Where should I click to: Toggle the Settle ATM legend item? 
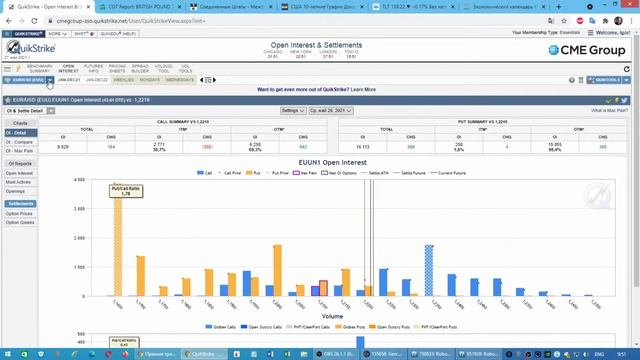[375, 173]
